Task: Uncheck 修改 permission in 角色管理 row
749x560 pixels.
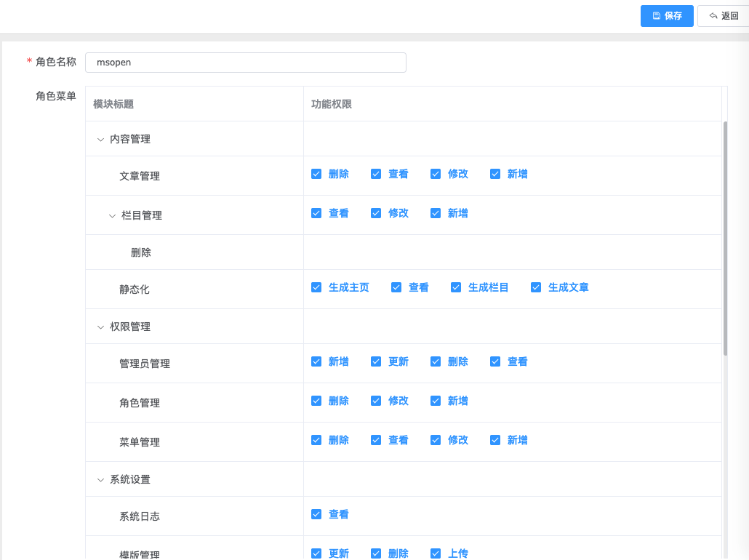Action: coord(376,401)
